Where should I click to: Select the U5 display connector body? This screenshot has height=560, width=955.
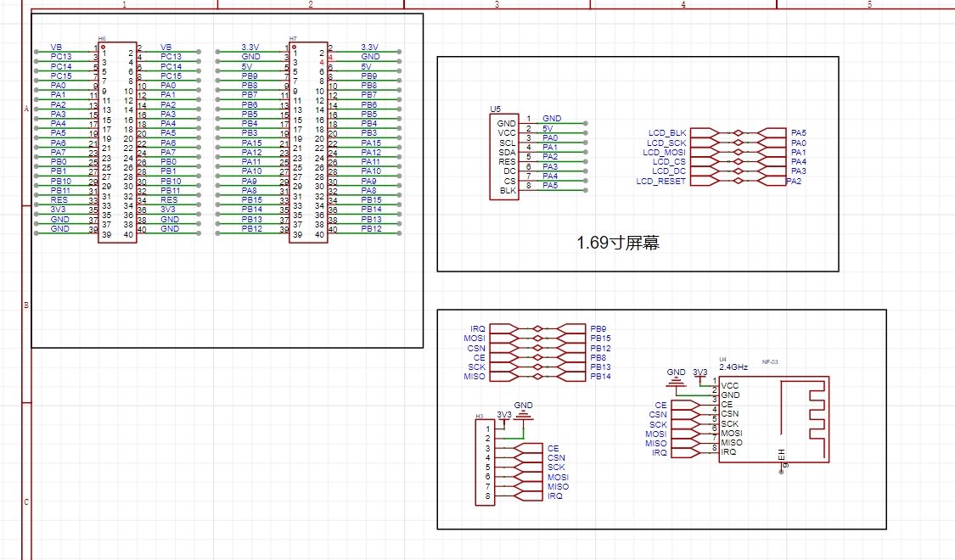point(504,156)
